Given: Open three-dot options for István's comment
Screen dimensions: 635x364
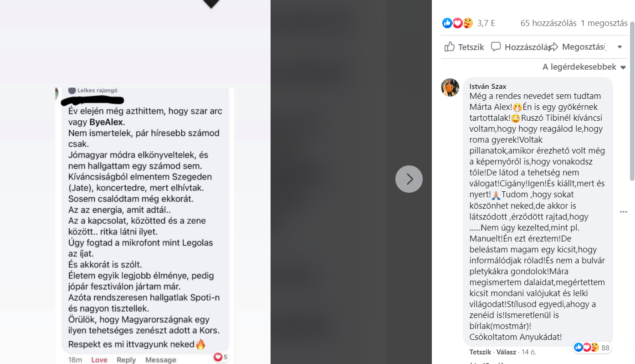Looking at the screenshot, I should click(624, 212).
